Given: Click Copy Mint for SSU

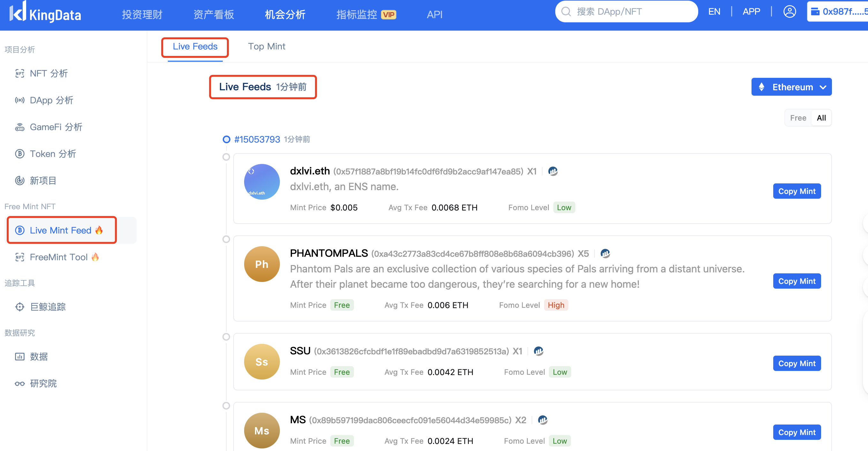Looking at the screenshot, I should tap(797, 363).
